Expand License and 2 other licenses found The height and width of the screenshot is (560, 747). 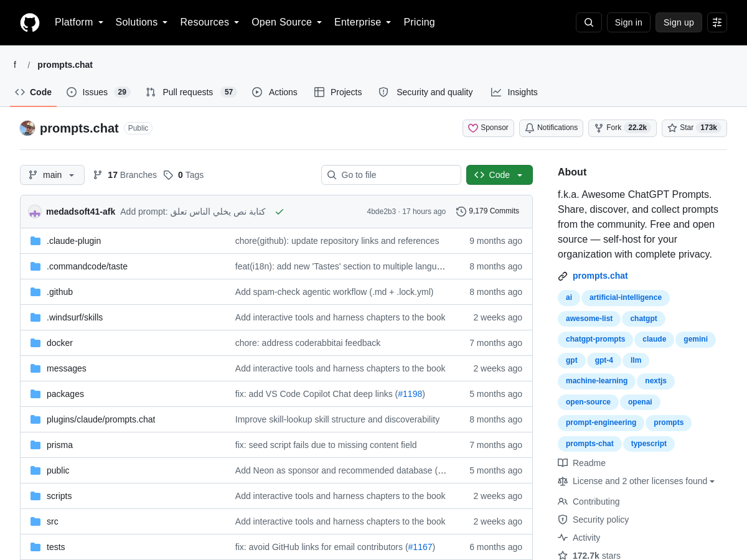tap(644, 481)
